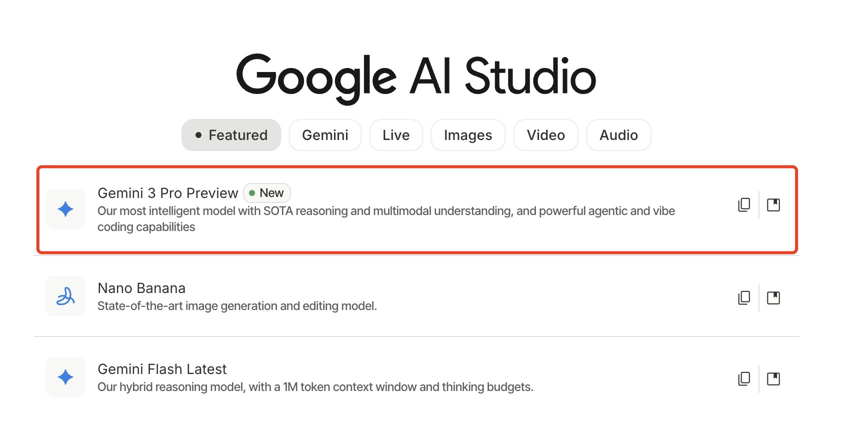Go to the Audio tab
The image size is (868, 426).
point(618,135)
